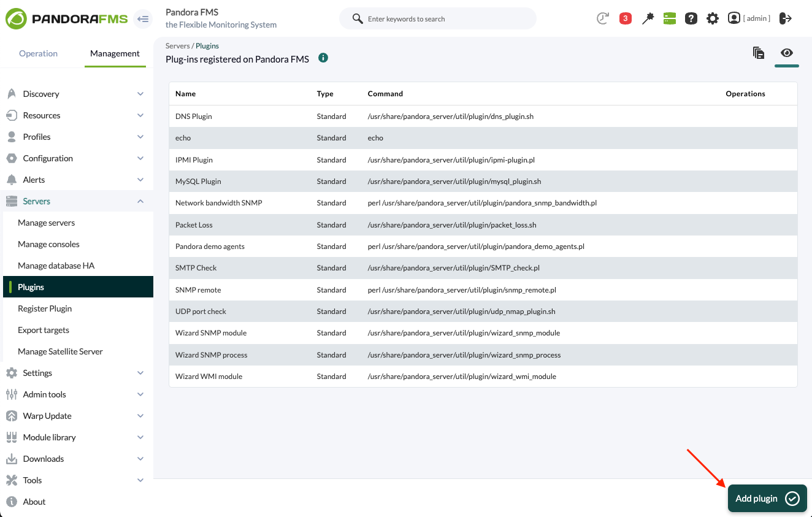Expand the Tools menu chevron
This screenshot has width=812, height=517.
(140, 480)
